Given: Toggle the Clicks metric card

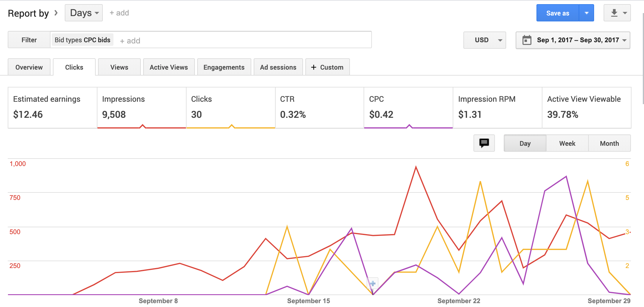Looking at the screenshot, I should pos(231,107).
